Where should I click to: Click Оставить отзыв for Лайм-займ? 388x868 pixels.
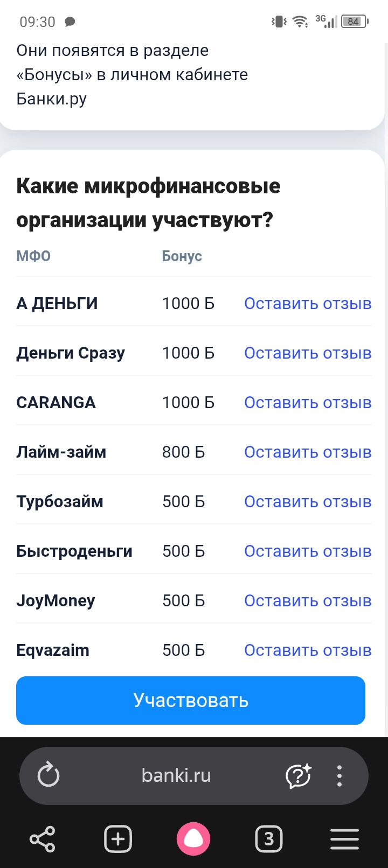tap(308, 452)
